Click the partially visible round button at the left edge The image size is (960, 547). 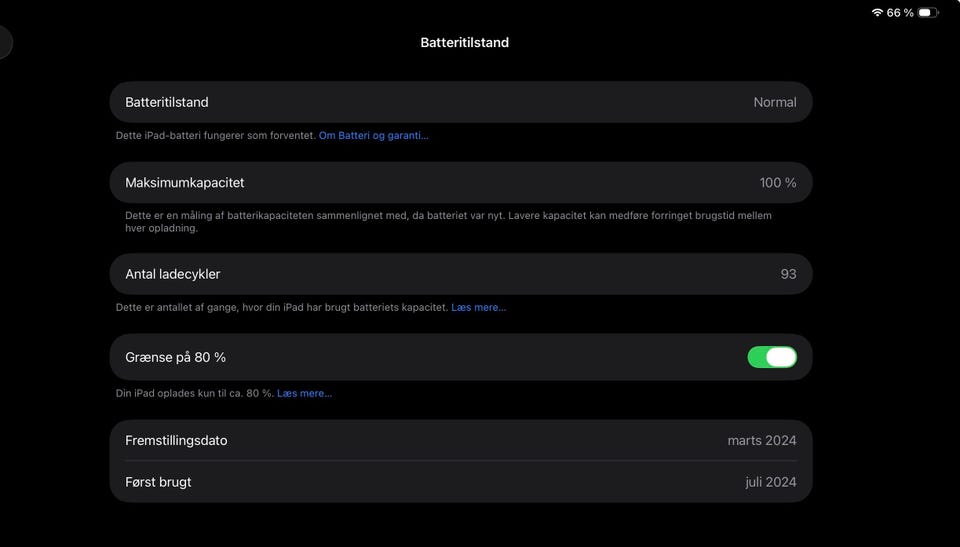pyautogui.click(x=5, y=42)
